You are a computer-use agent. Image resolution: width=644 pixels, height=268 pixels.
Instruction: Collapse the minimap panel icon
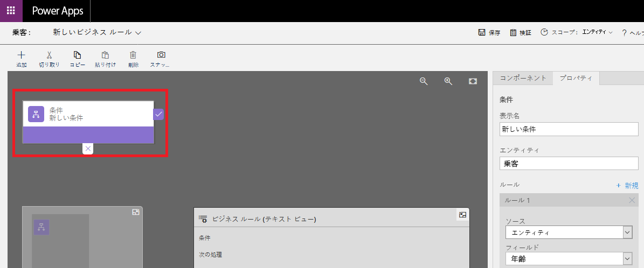(x=135, y=212)
